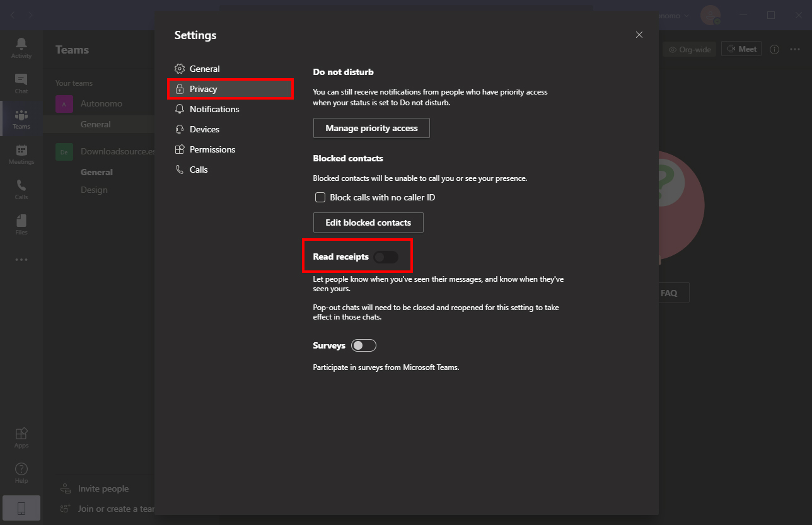
Task: Open the Design channel
Action: click(94, 190)
